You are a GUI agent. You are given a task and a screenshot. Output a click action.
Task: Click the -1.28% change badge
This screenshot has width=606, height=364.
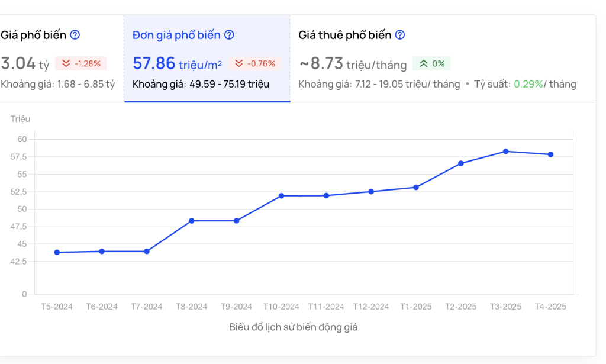(x=80, y=63)
